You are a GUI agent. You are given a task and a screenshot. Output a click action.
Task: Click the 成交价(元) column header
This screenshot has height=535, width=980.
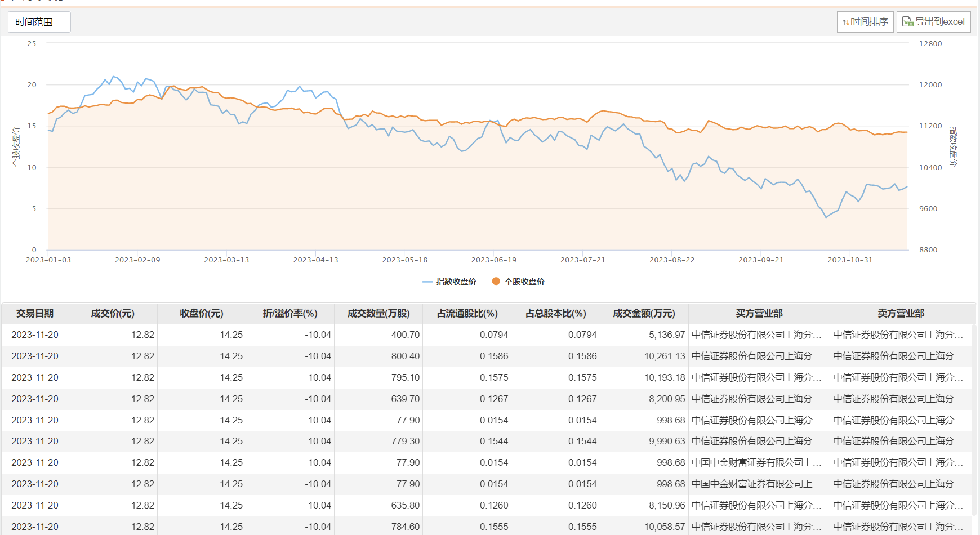click(113, 314)
